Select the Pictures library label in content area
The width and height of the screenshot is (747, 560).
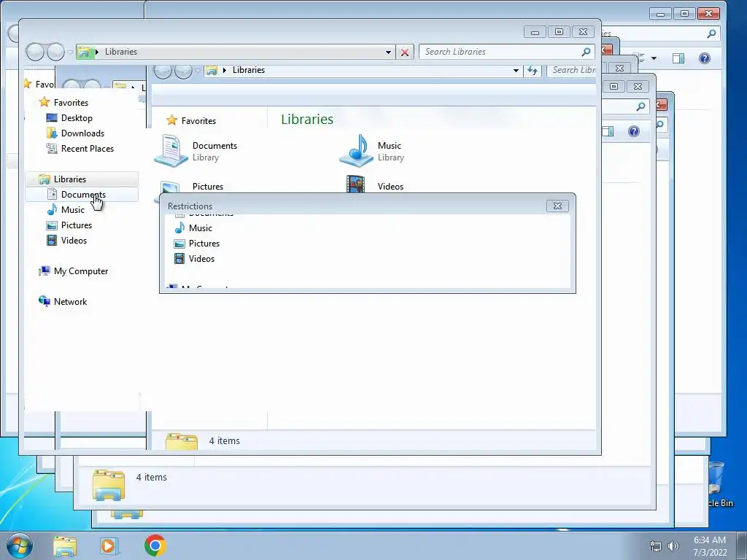pos(208,187)
